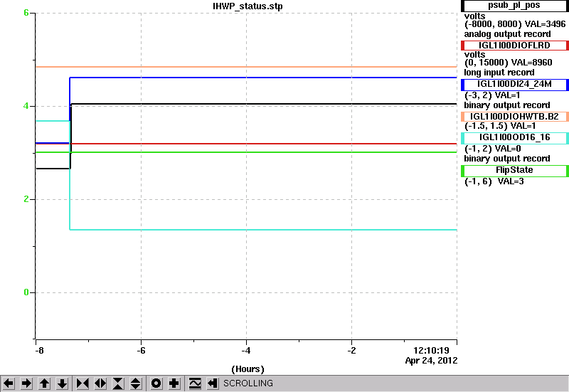
Task: Click the (-1, 6) VAL=3 text
Action: pyautogui.click(x=494, y=181)
